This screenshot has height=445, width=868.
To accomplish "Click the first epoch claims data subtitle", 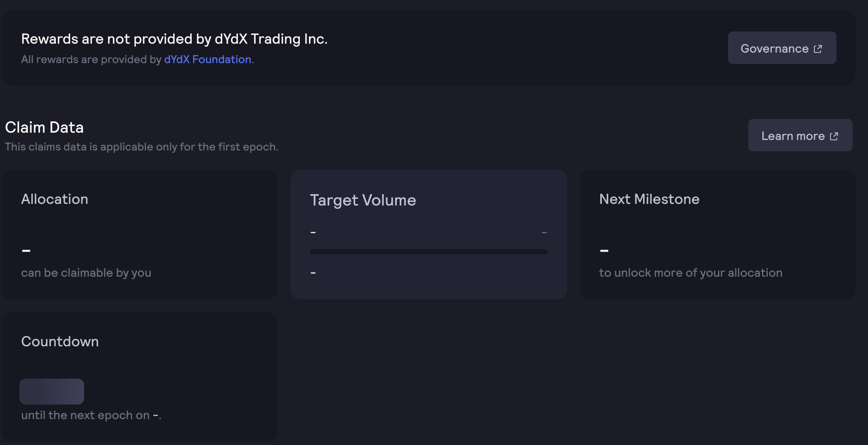I will click(x=142, y=147).
